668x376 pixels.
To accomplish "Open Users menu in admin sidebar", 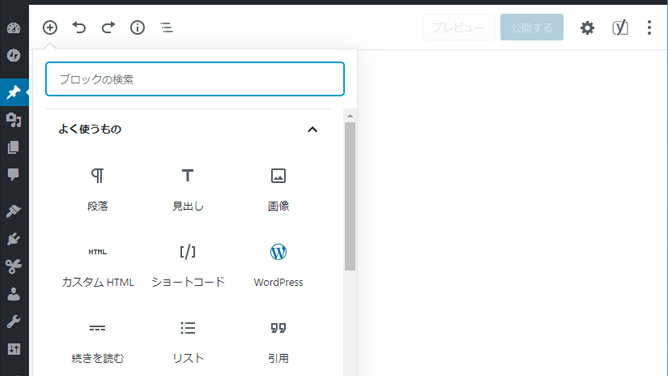I will pos(14,294).
